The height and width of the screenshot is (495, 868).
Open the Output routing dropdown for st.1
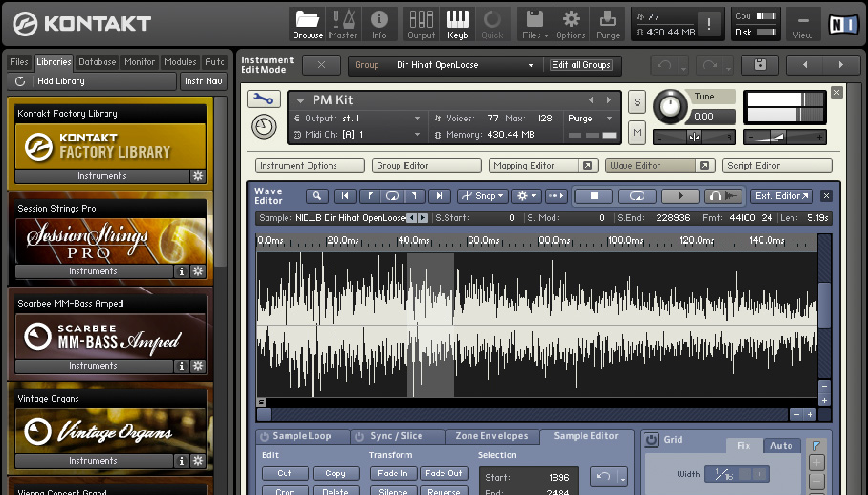[417, 118]
